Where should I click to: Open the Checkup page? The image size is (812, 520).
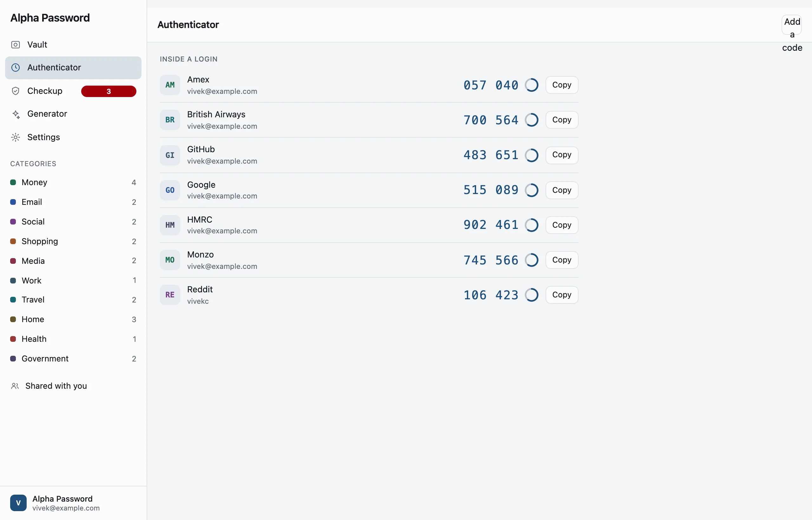pyautogui.click(x=73, y=91)
